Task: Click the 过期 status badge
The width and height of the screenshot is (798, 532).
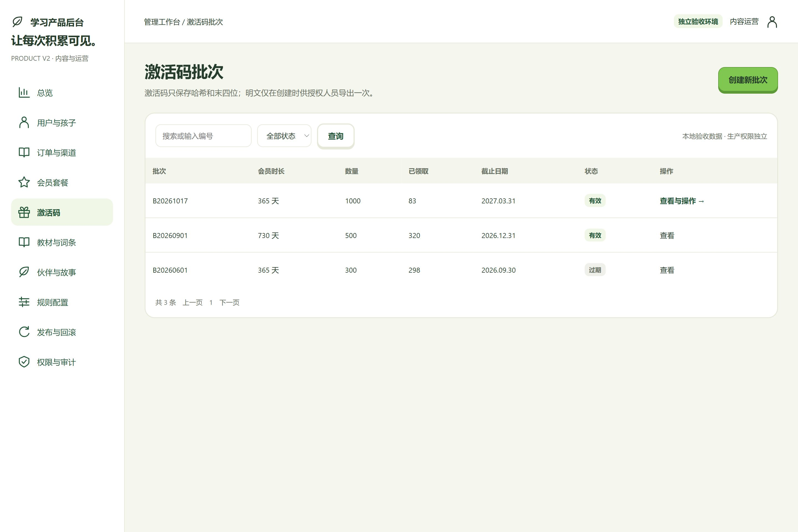Action: tap(595, 270)
